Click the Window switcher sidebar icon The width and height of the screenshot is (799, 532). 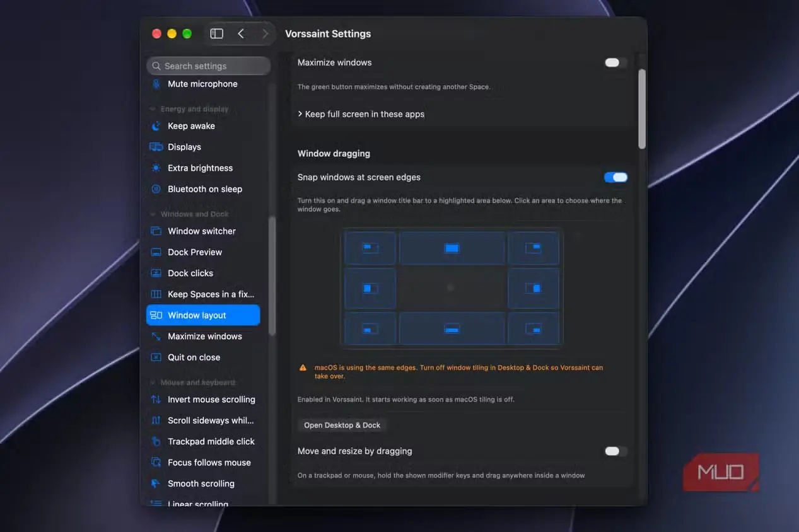tap(156, 231)
